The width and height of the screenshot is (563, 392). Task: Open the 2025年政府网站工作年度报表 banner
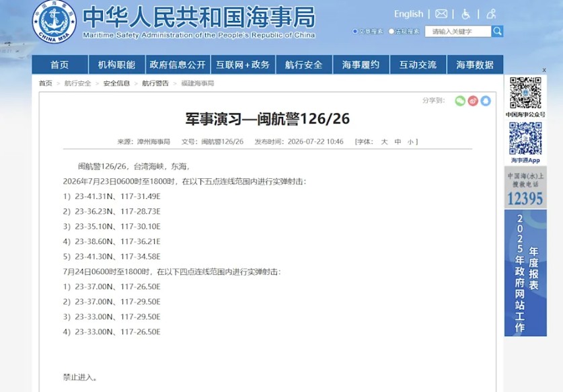525,273
